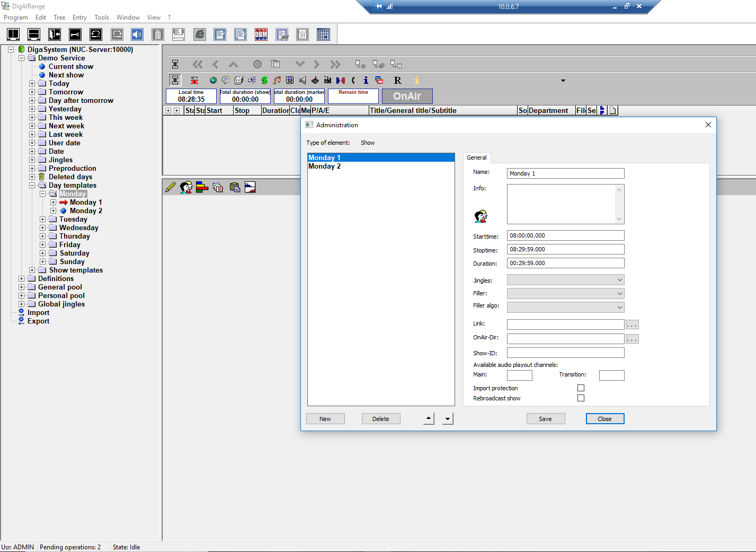
Task: Click the green dollar sign icon
Action: (264, 80)
